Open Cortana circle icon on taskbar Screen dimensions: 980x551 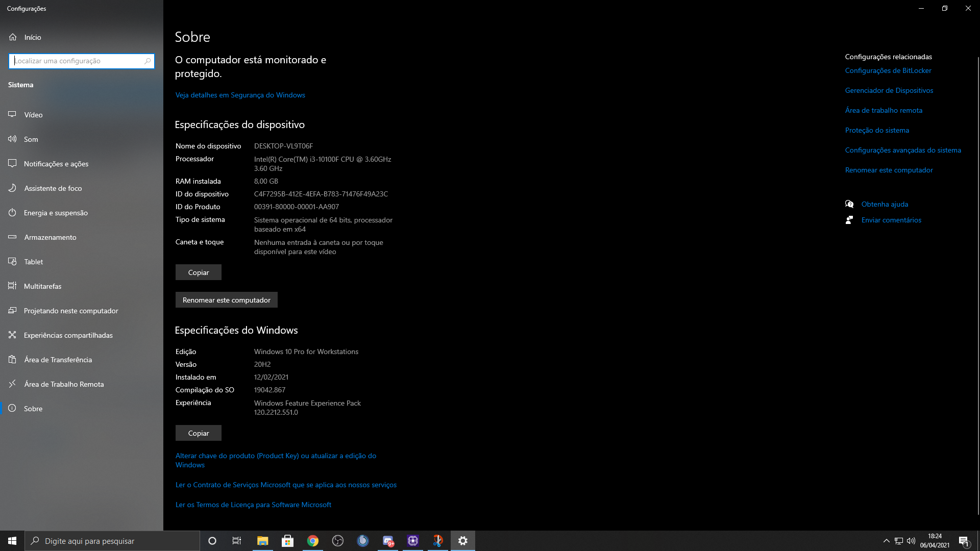pyautogui.click(x=212, y=541)
